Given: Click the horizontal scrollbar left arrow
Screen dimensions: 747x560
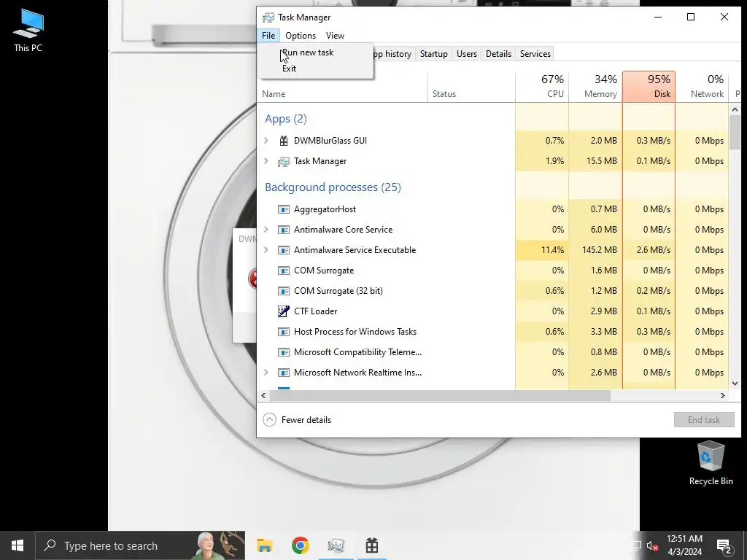Looking at the screenshot, I should tap(263, 395).
